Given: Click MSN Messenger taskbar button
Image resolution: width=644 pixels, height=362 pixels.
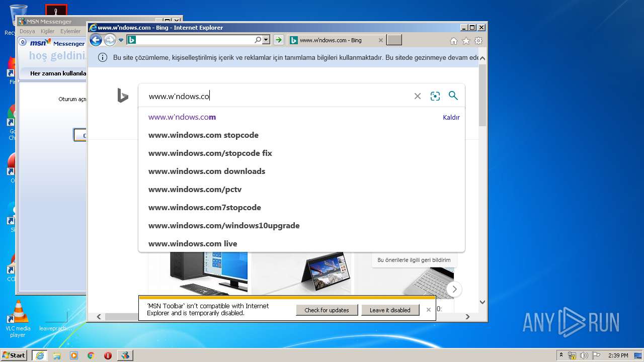Looking at the screenshot, I should tap(125, 355).
